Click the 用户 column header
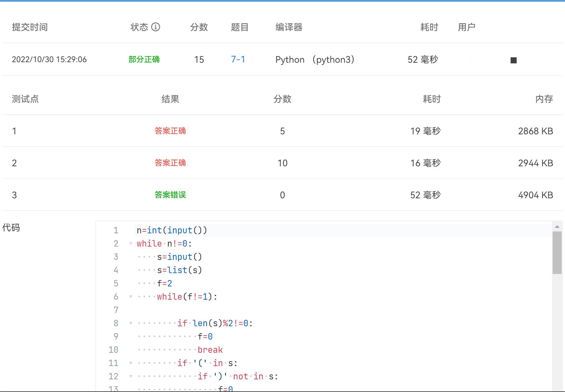This screenshot has width=565, height=392. 467,27
